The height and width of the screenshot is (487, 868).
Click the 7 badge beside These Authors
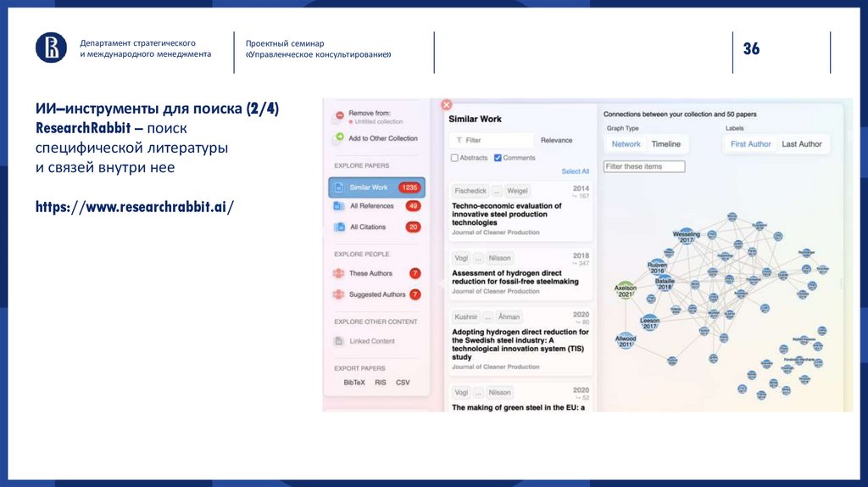(x=415, y=274)
